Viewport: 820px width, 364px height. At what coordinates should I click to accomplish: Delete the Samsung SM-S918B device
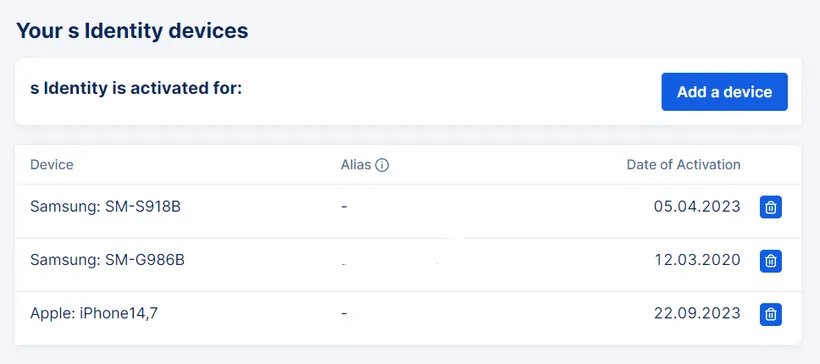(x=770, y=207)
